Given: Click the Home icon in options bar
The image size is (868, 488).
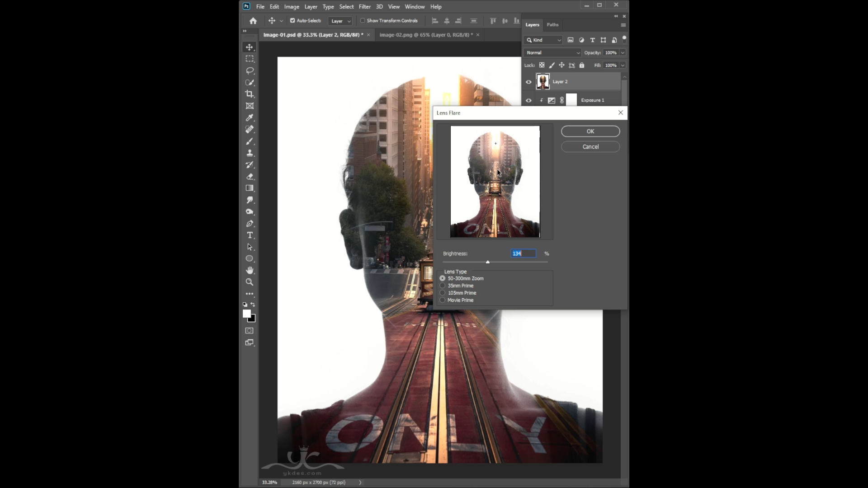Looking at the screenshot, I should [x=253, y=21].
